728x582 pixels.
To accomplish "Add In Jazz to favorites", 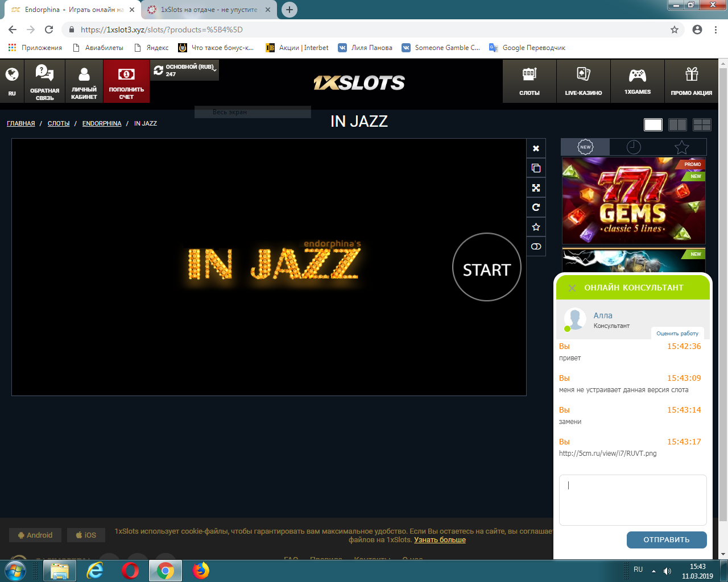I will (536, 227).
